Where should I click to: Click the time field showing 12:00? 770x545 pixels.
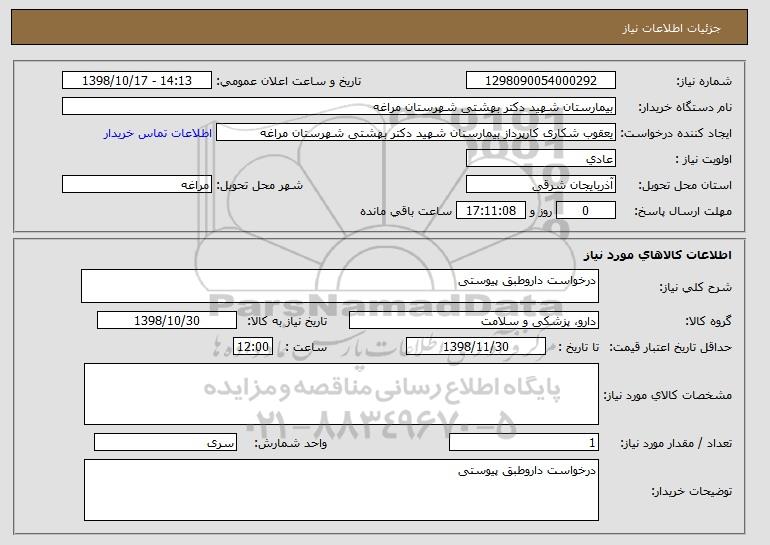point(253,347)
